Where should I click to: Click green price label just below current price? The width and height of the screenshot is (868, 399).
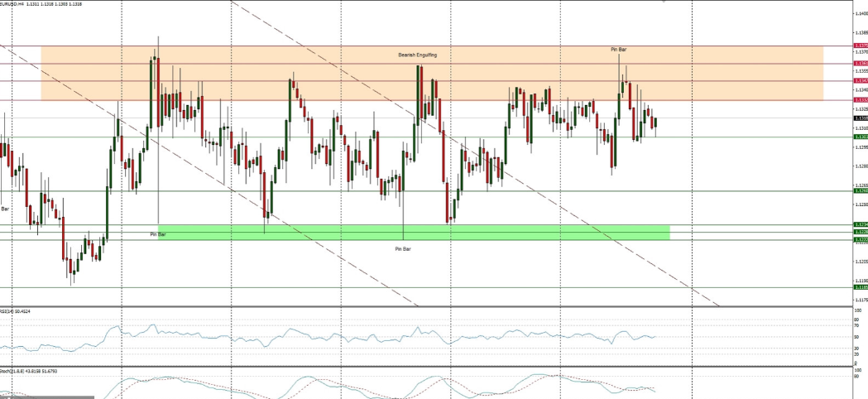[x=861, y=137]
